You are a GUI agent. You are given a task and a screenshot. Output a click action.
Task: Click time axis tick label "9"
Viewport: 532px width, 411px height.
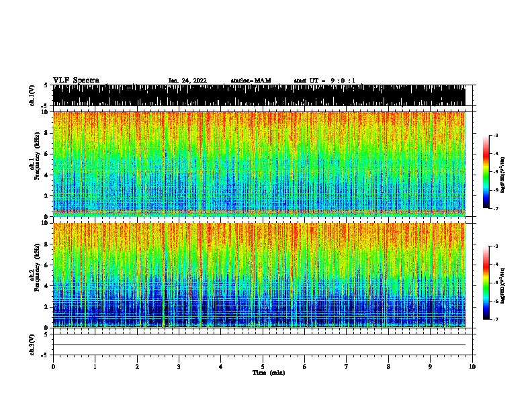tap(430, 367)
